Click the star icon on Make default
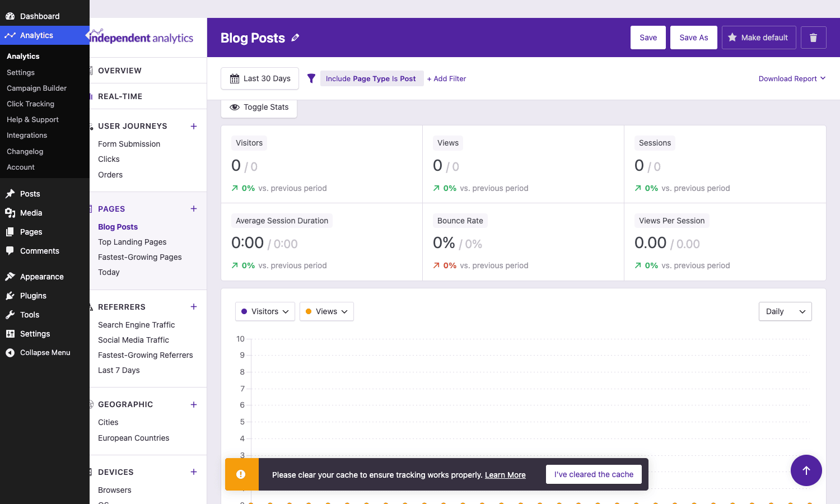 point(732,38)
